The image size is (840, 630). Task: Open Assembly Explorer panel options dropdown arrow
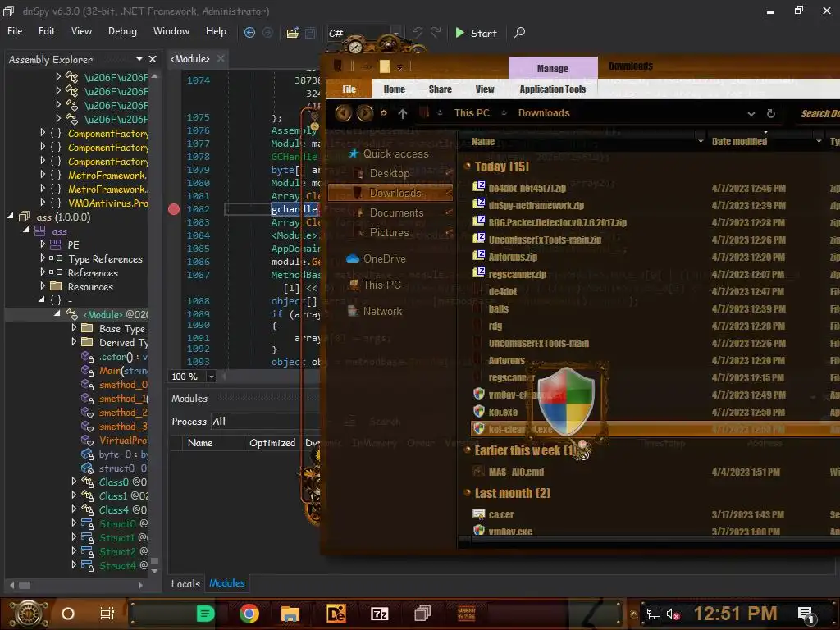139,59
